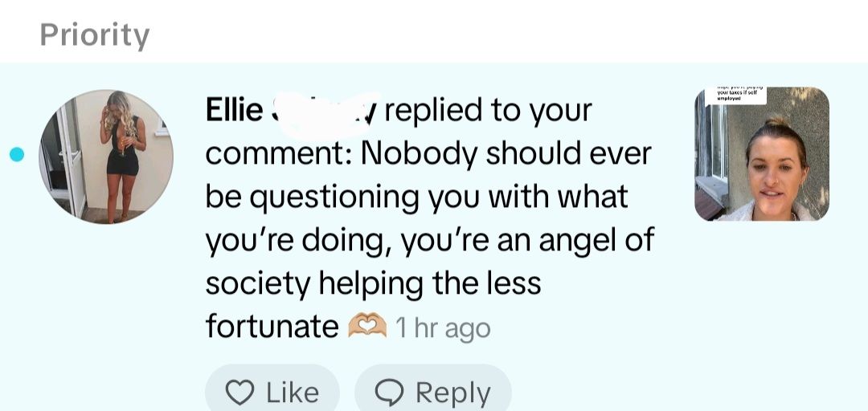Screen dimensions: 868x411
Task: Click the blue unread indicator dot
Action: point(17,154)
